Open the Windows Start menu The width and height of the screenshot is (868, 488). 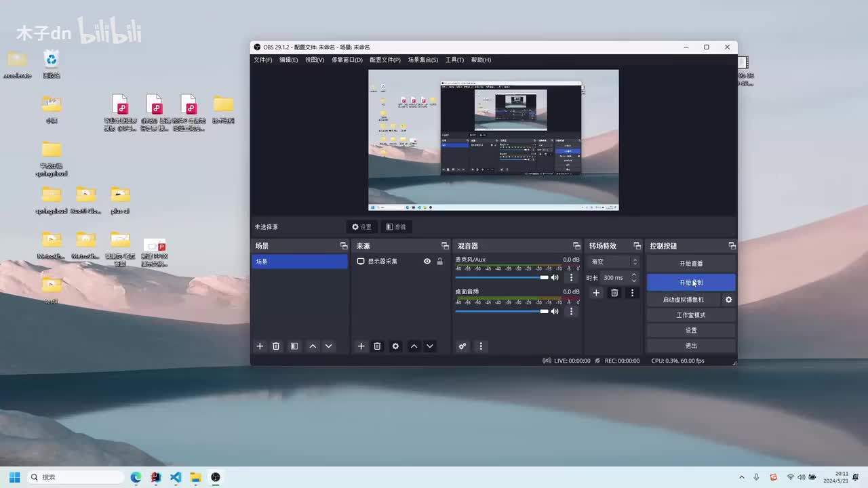pyautogui.click(x=14, y=477)
